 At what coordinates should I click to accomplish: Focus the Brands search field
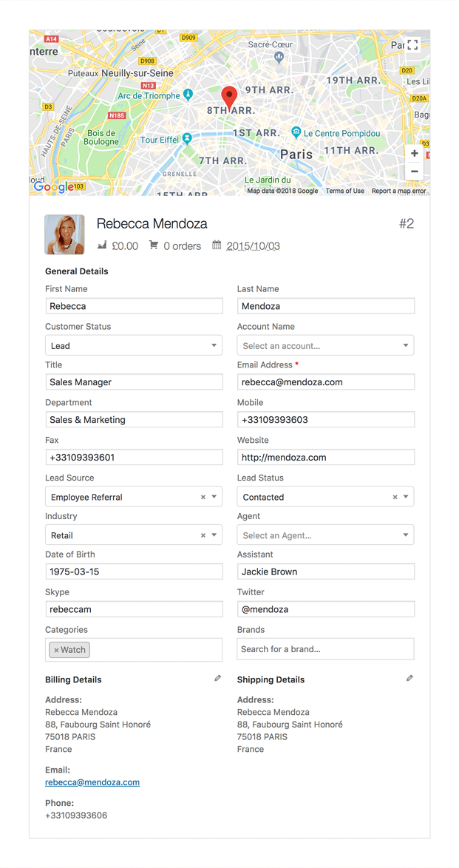pyautogui.click(x=325, y=649)
